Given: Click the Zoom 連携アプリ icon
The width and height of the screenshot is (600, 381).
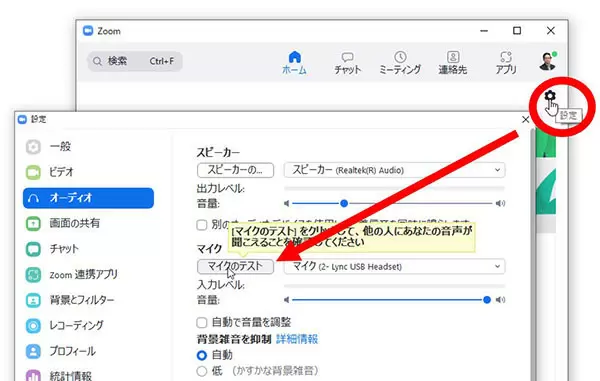Looking at the screenshot, I should 33,275.
